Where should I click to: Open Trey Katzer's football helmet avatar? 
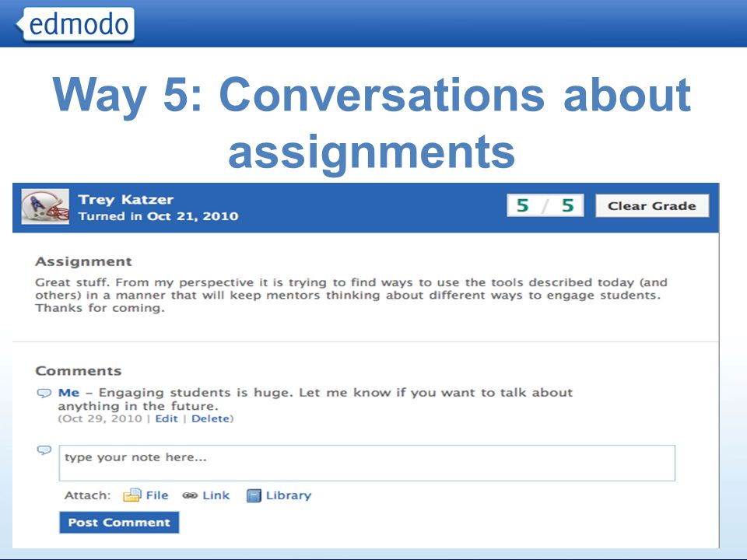tap(45, 207)
